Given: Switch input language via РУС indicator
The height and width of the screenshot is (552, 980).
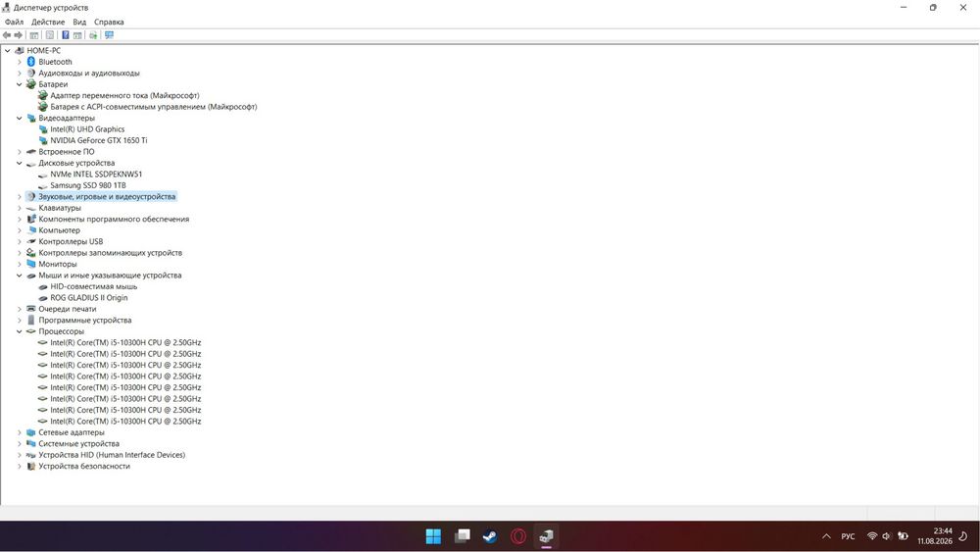Looking at the screenshot, I should [x=848, y=536].
